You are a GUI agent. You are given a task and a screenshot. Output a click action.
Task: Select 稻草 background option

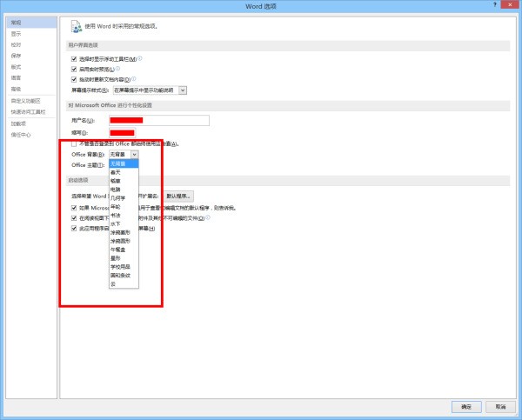point(124,181)
